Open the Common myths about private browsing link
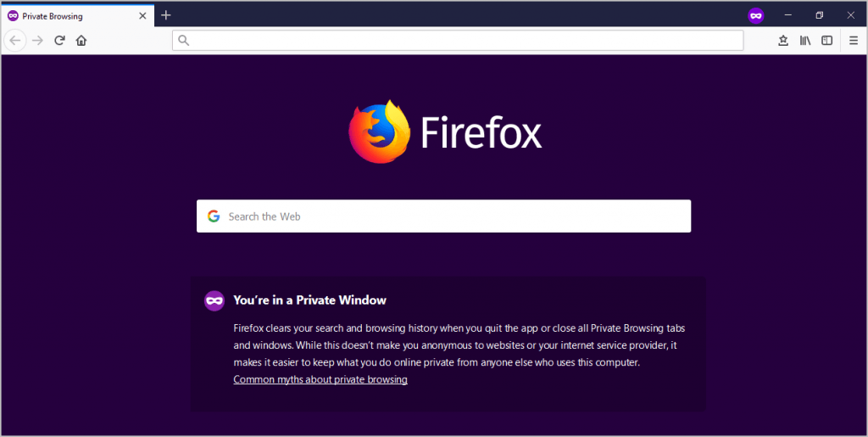 click(320, 379)
